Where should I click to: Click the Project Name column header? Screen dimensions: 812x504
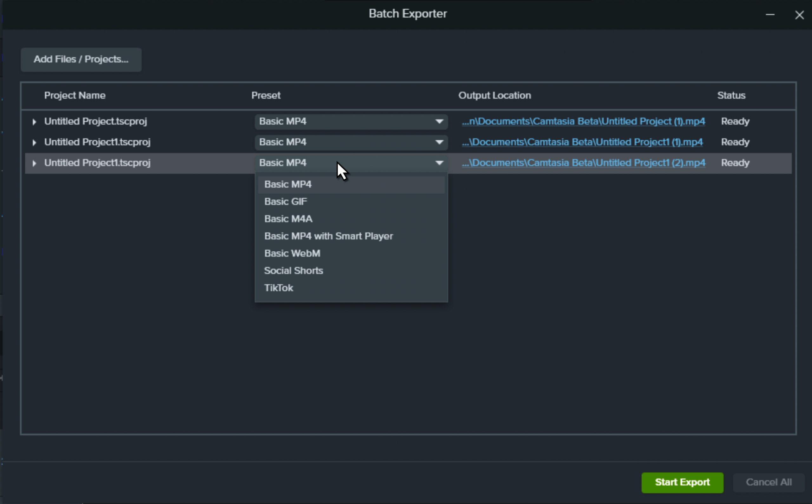75,96
